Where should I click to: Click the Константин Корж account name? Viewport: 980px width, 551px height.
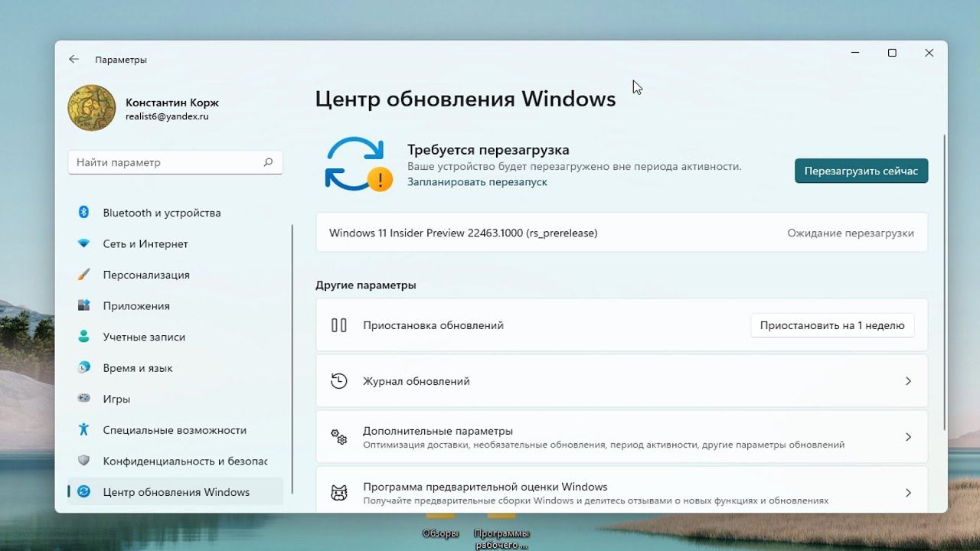click(x=172, y=103)
